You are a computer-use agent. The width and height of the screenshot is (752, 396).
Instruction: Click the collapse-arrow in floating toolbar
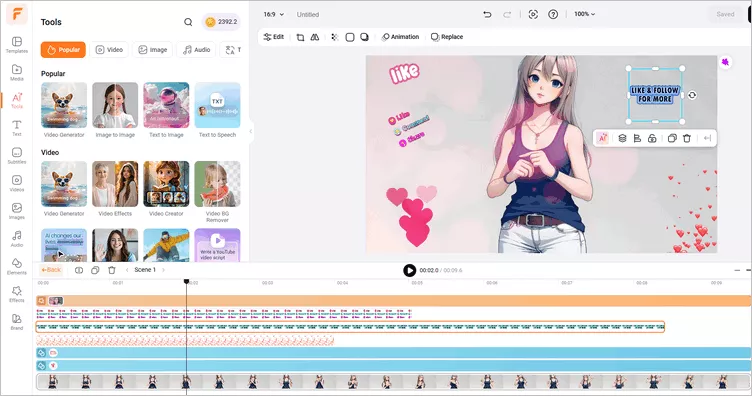(707, 138)
